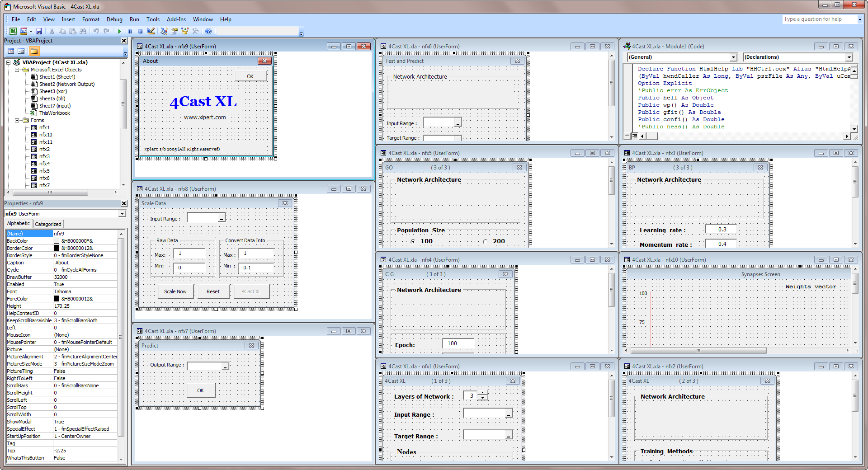Click the OK button on the Predict form
This screenshot has width=868, height=470.
coord(200,390)
